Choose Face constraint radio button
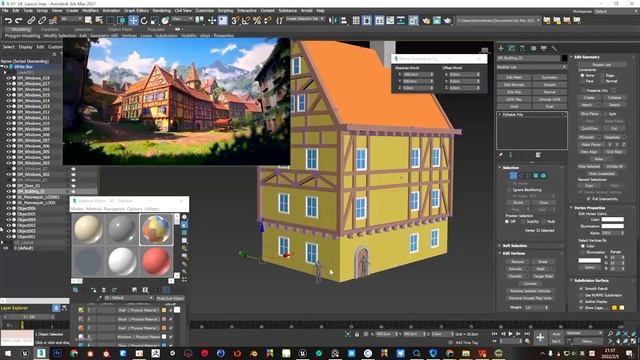The height and width of the screenshot is (360, 640). coord(582,81)
